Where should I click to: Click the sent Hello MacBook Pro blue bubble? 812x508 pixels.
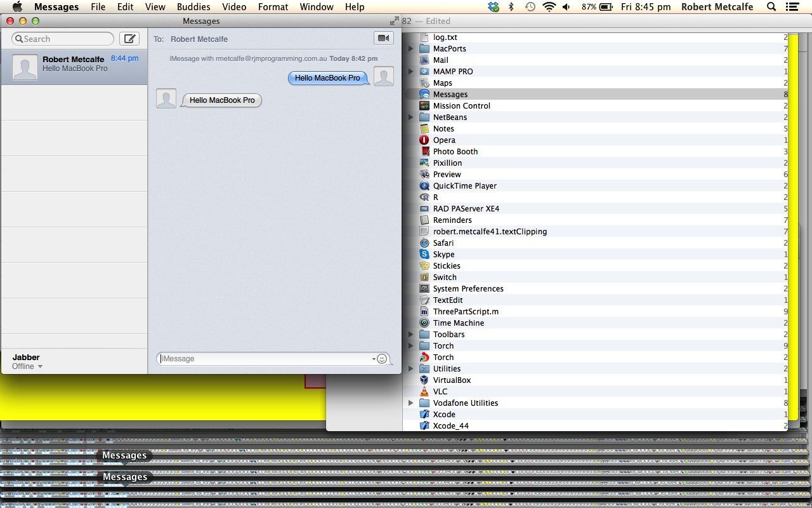pyautogui.click(x=327, y=78)
